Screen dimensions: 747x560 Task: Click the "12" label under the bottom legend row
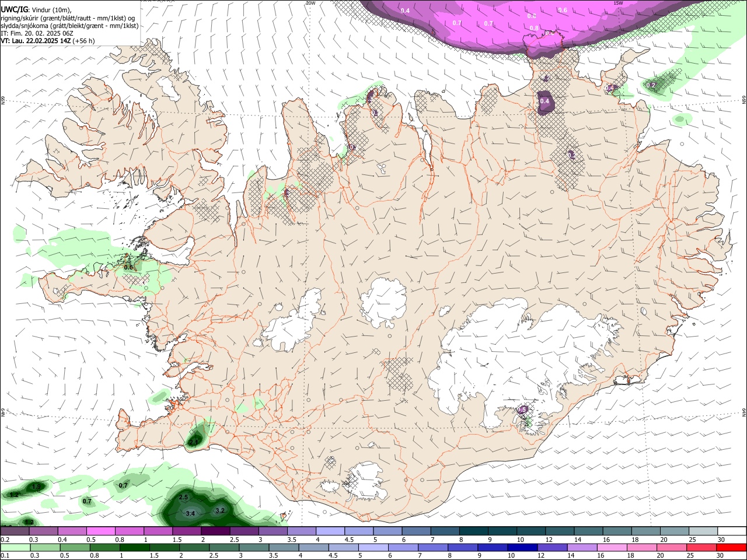point(541,556)
